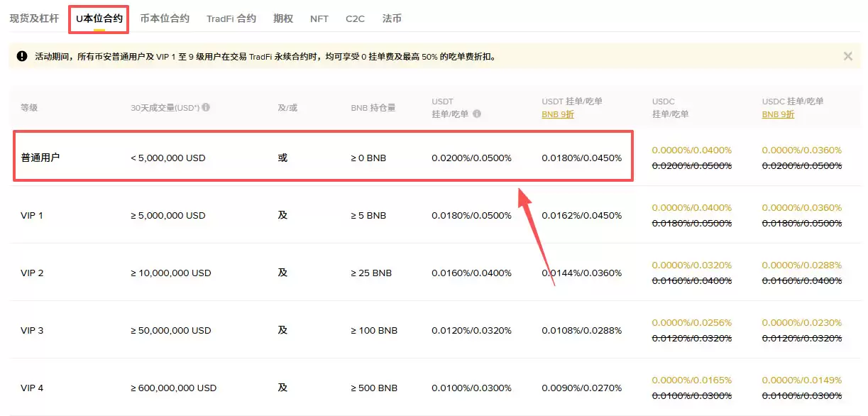The width and height of the screenshot is (868, 416).
Task: Click the ≥ 500 BNB holding cell
Action: (374, 388)
